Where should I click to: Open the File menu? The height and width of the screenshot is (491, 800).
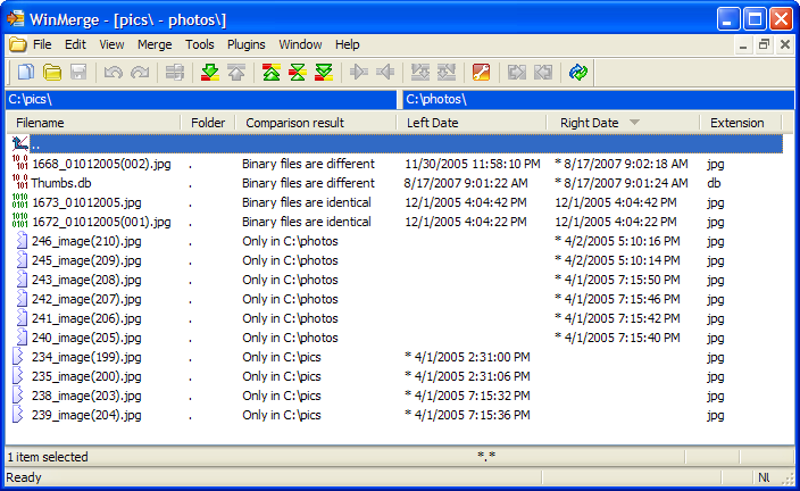(42, 45)
